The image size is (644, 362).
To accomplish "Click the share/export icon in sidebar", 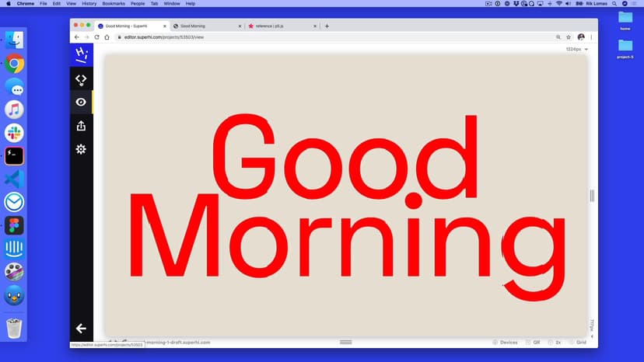I will 81,125.
